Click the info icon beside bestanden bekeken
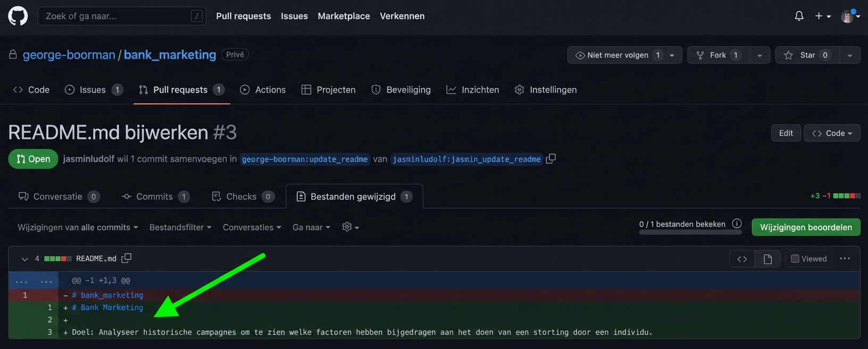 point(737,223)
